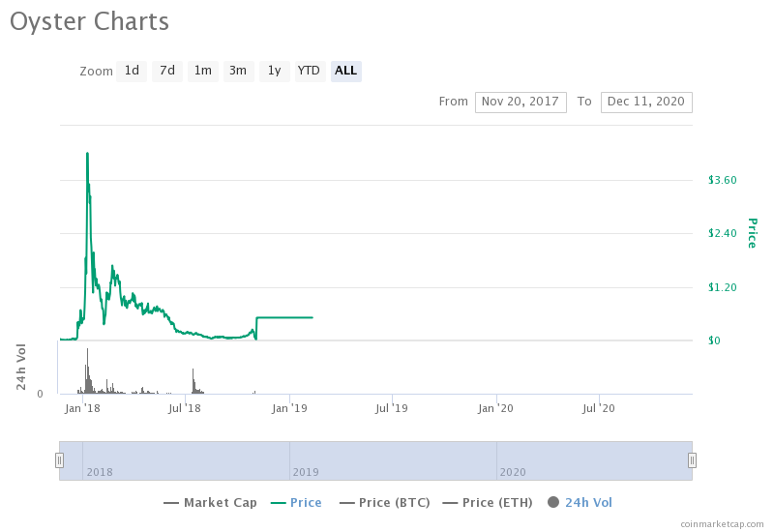The width and height of the screenshot is (774, 532).
Task: Click the price peak on chart
Action: [87, 153]
